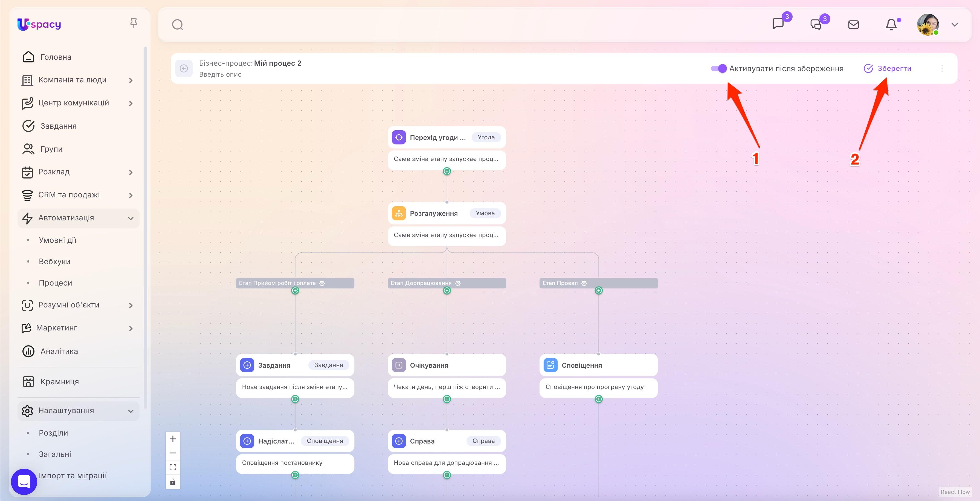Image resolution: width=980 pixels, height=501 pixels.
Task: Click the pin icon beside the Uspacy logo
Action: pos(134,23)
